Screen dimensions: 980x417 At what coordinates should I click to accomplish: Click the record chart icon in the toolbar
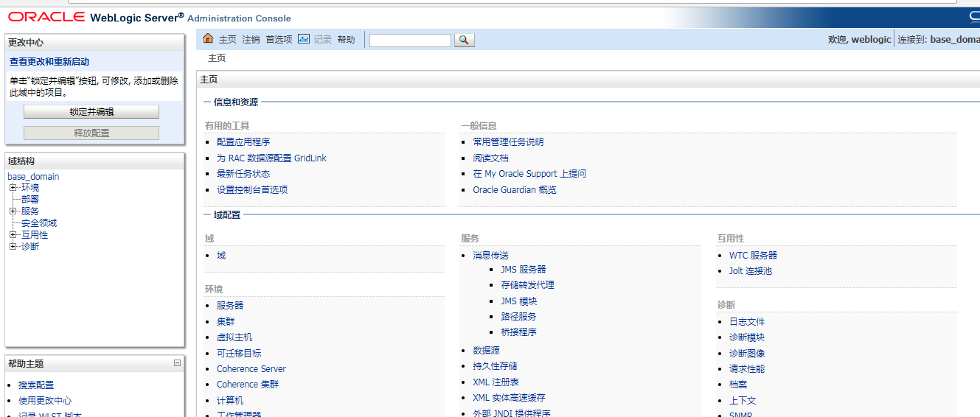click(x=304, y=39)
